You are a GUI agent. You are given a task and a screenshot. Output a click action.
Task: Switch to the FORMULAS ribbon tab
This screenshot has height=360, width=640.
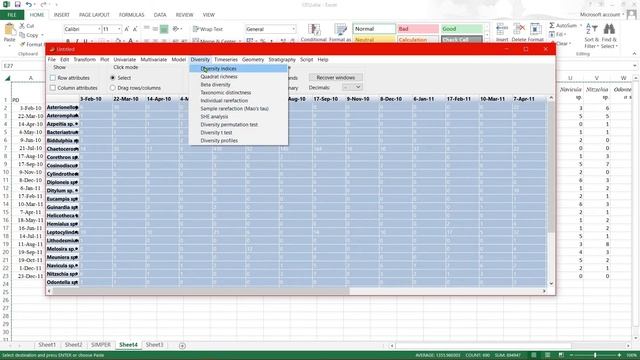click(131, 15)
